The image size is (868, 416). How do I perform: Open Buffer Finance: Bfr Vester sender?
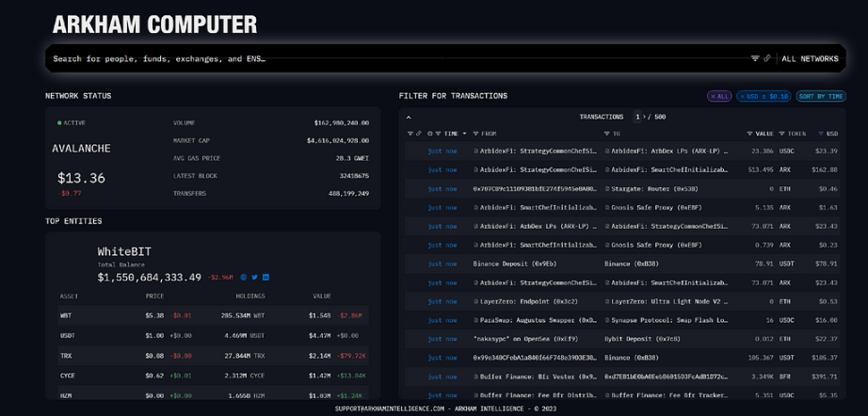(538, 376)
